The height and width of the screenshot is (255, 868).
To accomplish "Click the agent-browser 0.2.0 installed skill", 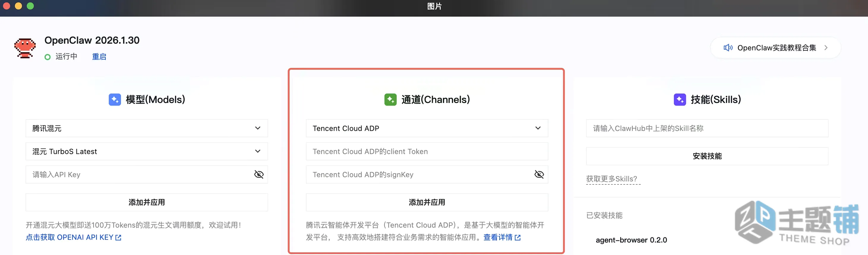I will 631,240.
